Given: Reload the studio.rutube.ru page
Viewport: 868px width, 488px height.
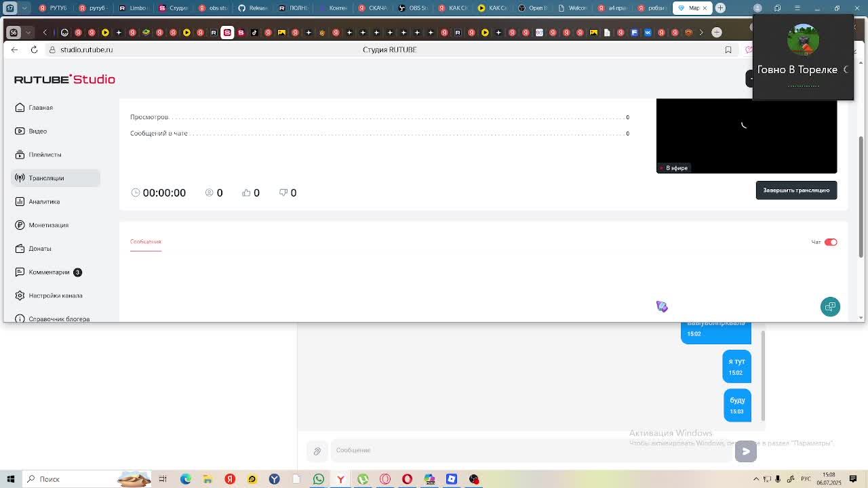Looking at the screenshot, I should (x=34, y=49).
